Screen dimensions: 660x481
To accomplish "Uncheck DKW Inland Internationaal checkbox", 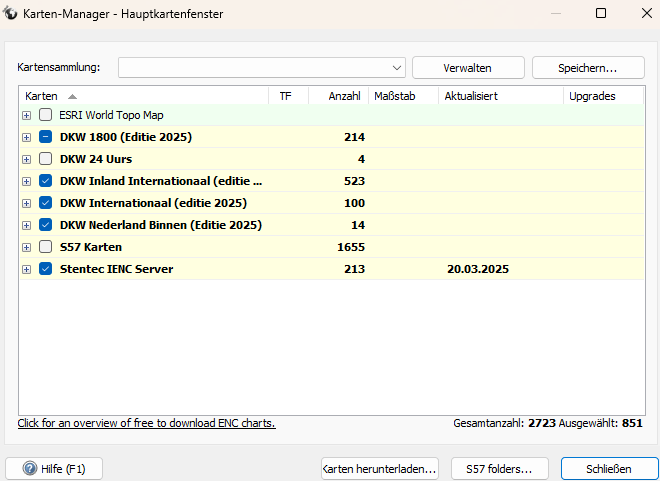I will 46,181.
